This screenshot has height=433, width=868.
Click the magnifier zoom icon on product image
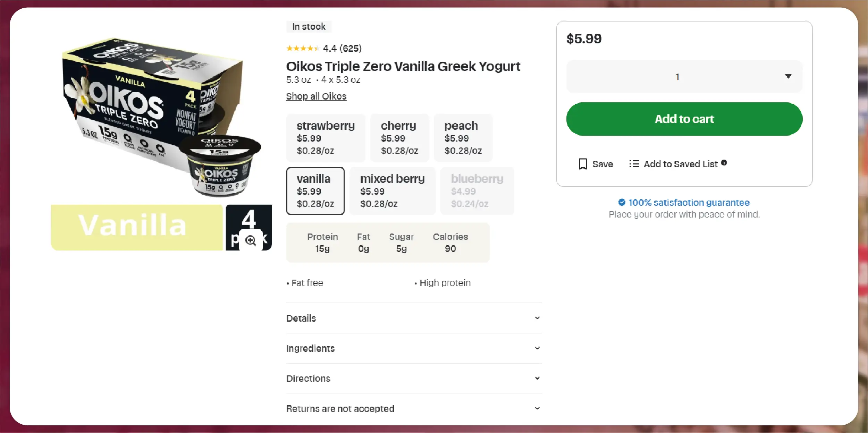click(251, 240)
